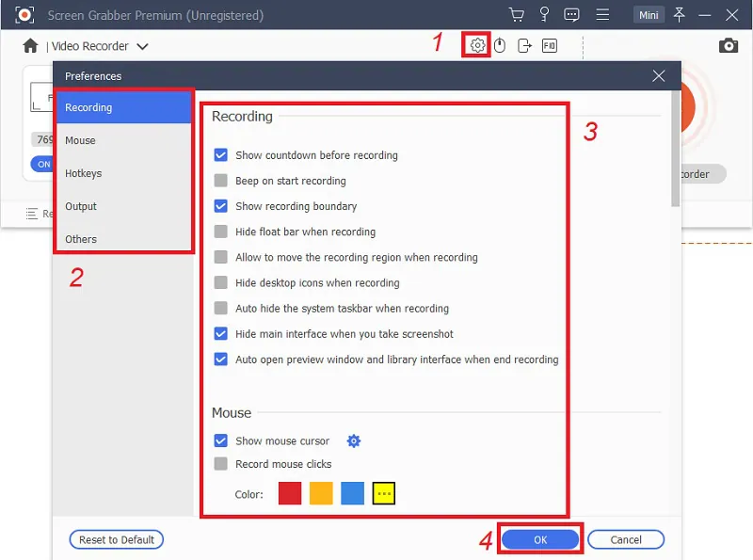Click the pin-on-top icon
The height and width of the screenshot is (560, 753).
click(x=679, y=14)
